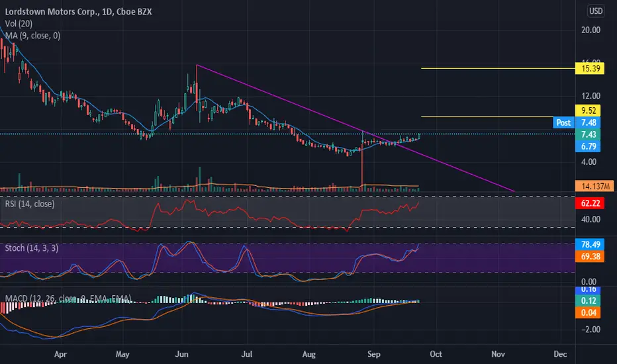
Task: Click the 62.22 RSI value label
Action: point(590,203)
